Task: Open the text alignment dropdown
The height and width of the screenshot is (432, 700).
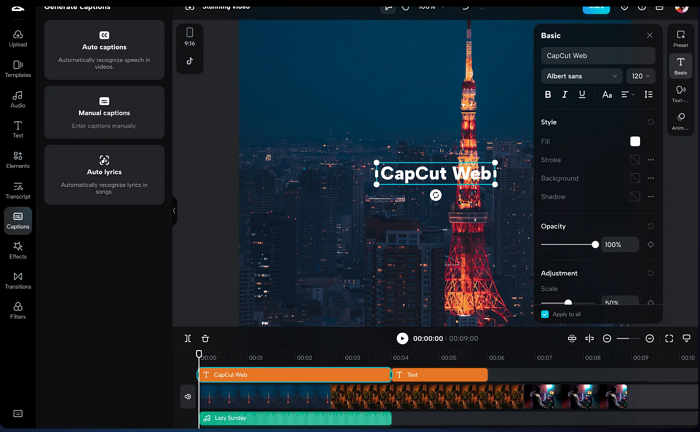Action: coord(628,95)
